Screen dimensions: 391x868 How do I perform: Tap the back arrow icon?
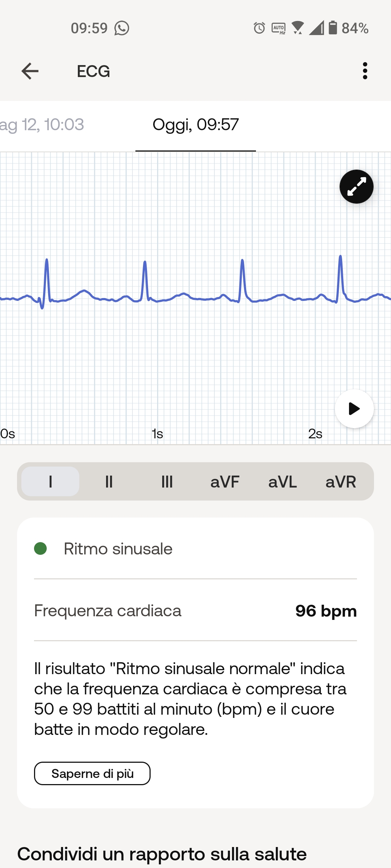[30, 71]
